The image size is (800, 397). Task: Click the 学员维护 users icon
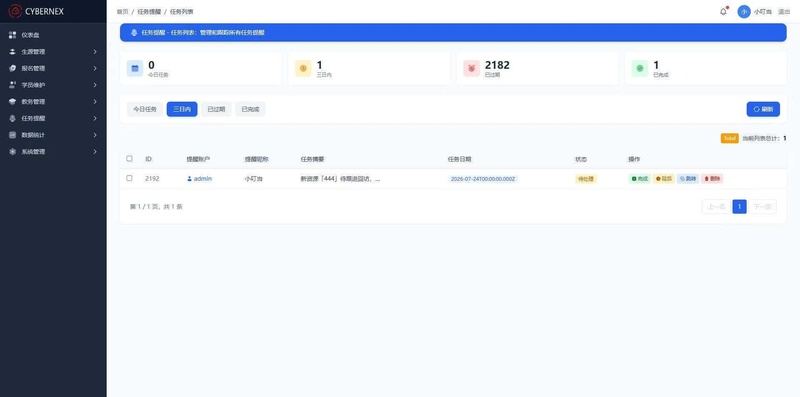(13, 85)
